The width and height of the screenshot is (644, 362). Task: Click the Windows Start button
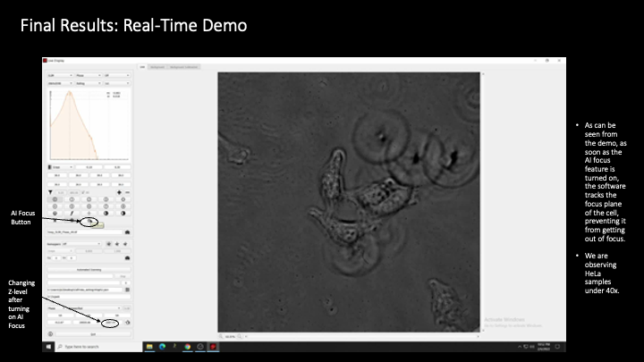(x=47, y=346)
